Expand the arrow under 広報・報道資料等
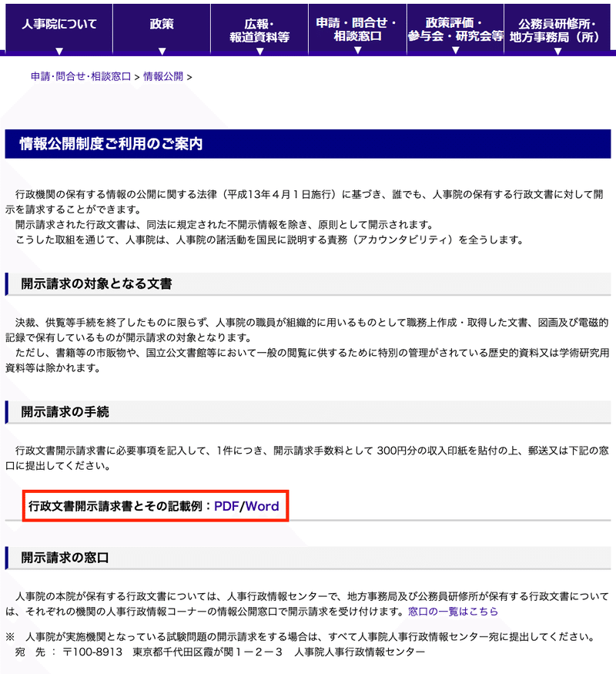This screenshot has height=674, width=616. pos(259,51)
